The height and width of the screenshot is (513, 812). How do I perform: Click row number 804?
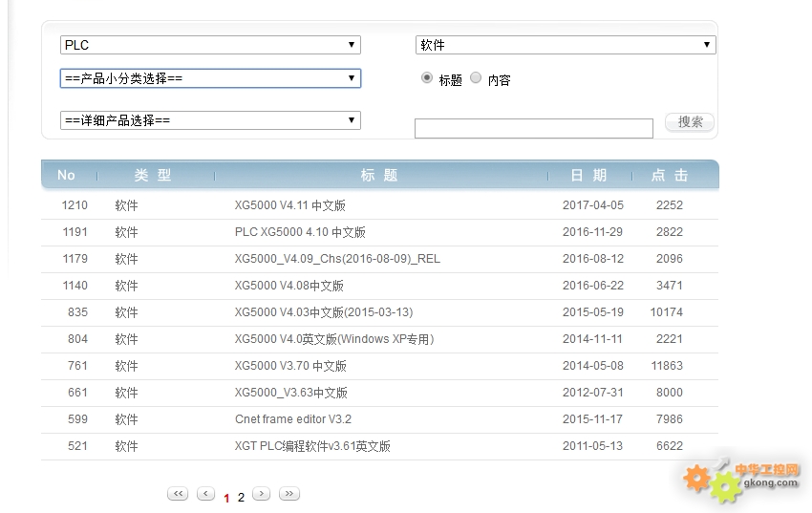tap(77, 339)
